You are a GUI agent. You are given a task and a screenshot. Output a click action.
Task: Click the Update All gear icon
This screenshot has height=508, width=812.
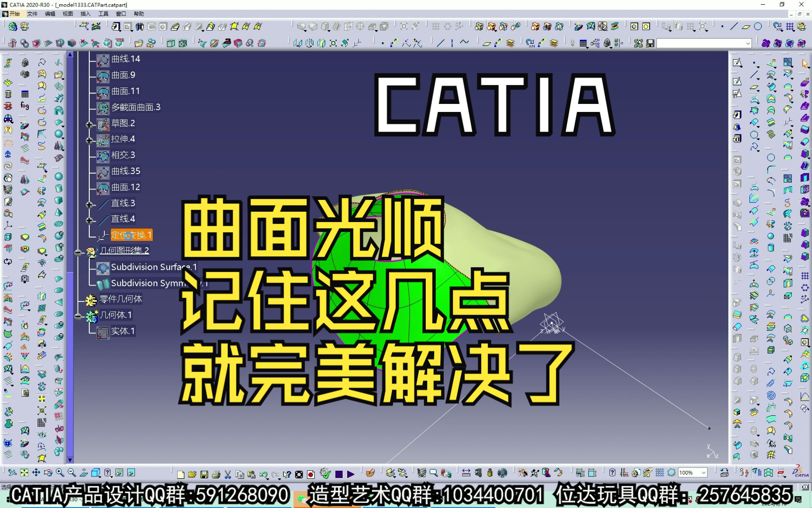pyautogui.click(x=325, y=473)
